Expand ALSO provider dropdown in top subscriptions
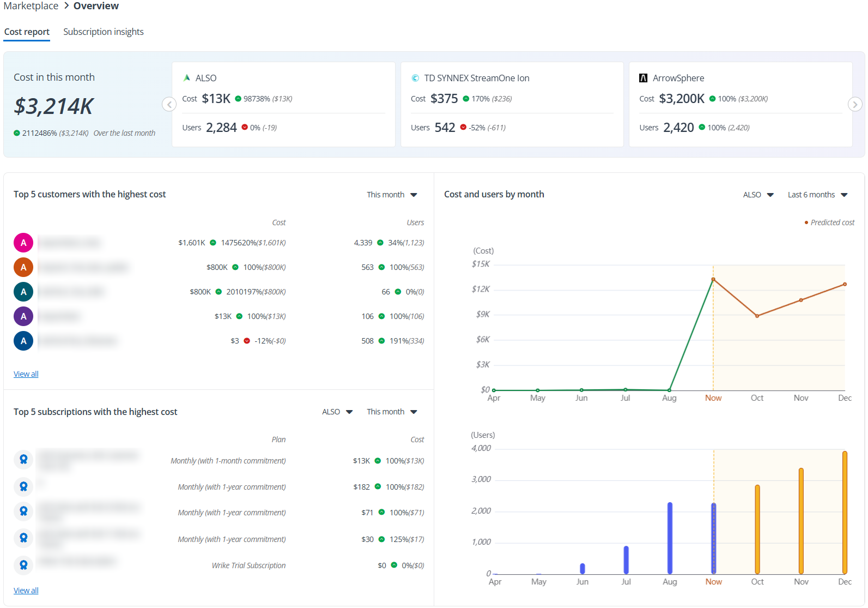The image size is (868, 608). pyautogui.click(x=337, y=412)
